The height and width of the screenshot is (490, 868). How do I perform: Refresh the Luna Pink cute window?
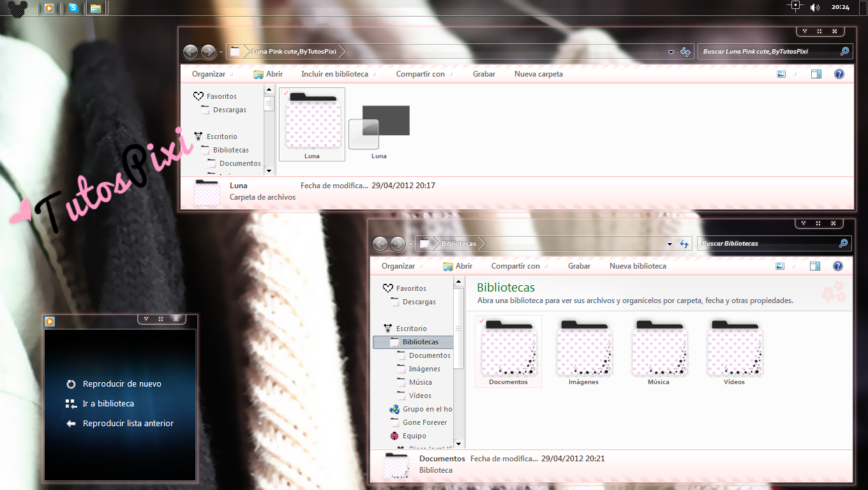685,52
